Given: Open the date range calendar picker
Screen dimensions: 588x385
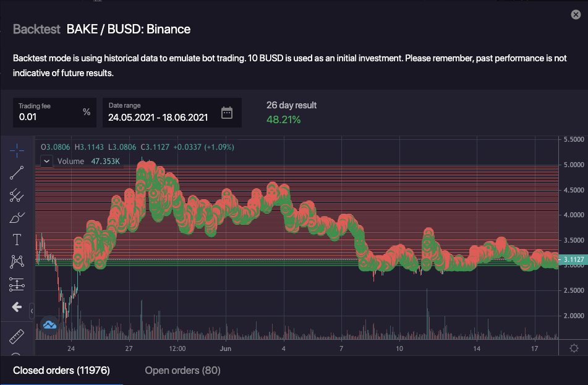Looking at the screenshot, I should [x=227, y=113].
